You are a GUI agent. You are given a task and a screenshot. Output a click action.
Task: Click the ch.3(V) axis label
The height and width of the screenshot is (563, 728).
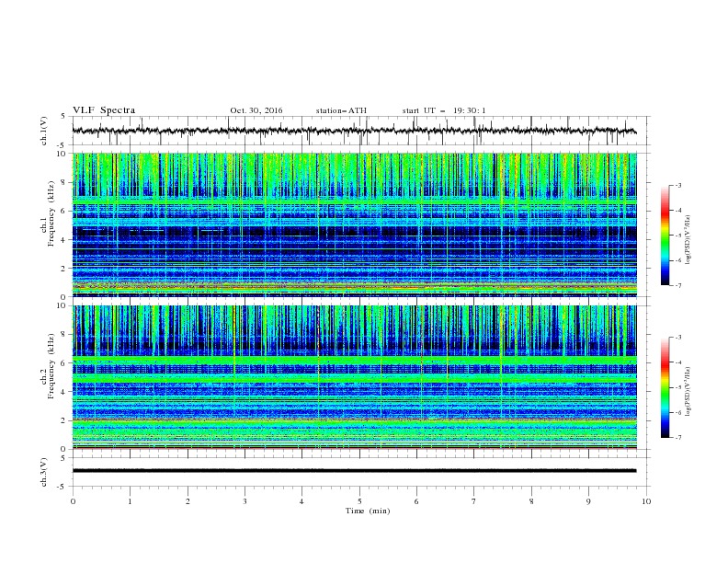pos(44,472)
